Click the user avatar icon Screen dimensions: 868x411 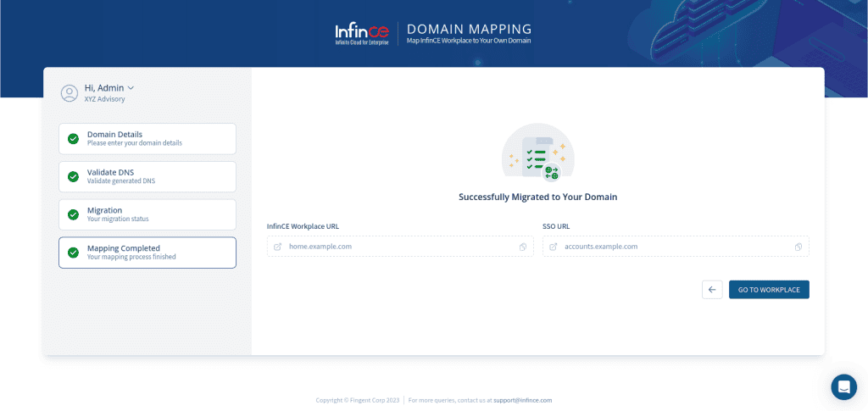[x=70, y=93]
